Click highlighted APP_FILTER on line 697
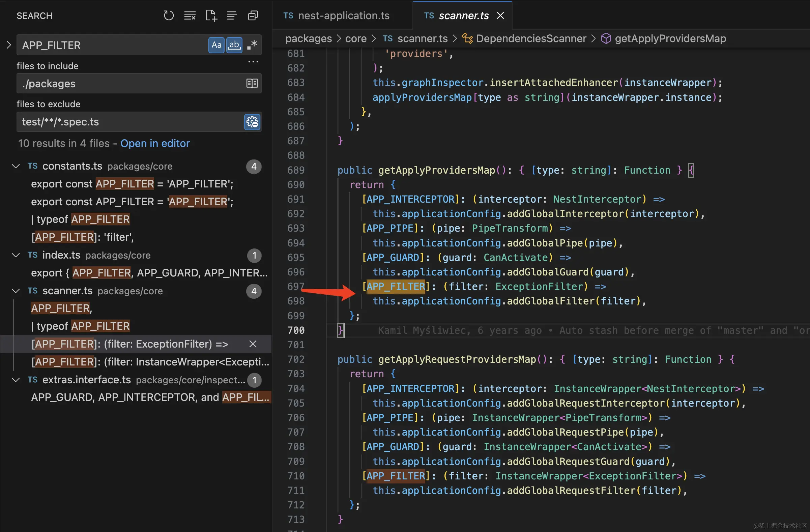Screen dimensions: 810x532 396,287
